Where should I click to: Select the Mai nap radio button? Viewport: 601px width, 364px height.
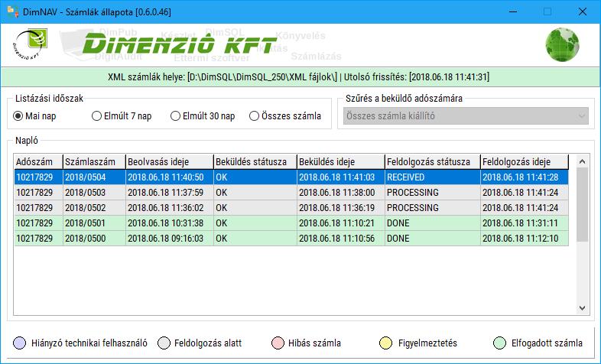pyautogui.click(x=35, y=115)
